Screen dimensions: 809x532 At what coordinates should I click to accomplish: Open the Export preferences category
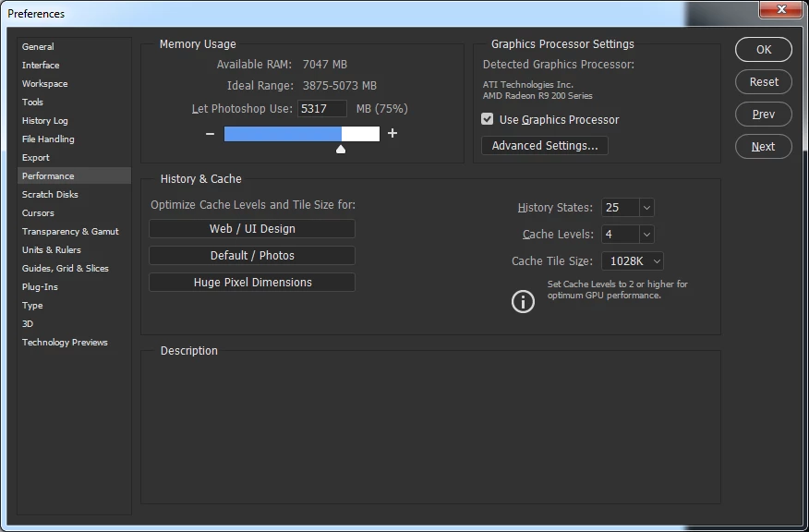[x=74, y=158]
